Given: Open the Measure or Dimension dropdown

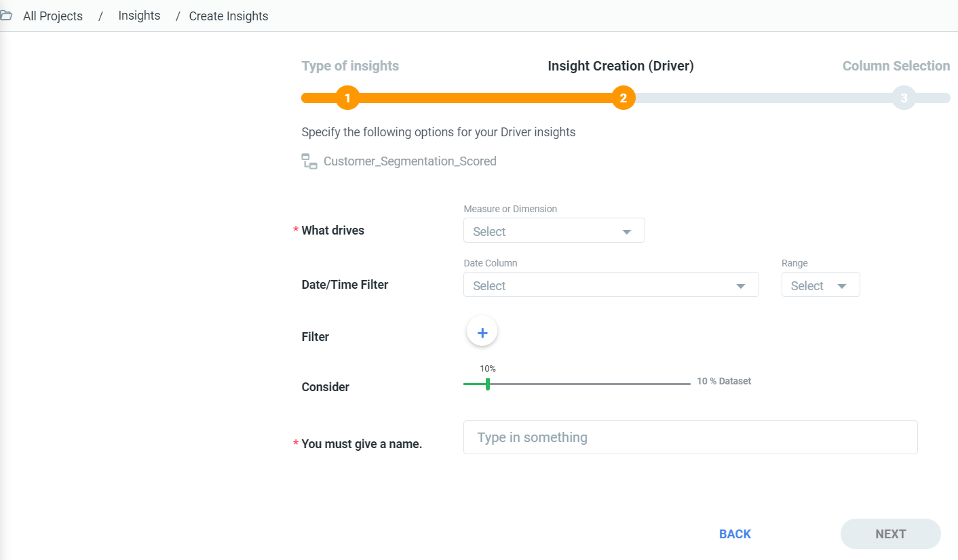Looking at the screenshot, I should tap(554, 231).
